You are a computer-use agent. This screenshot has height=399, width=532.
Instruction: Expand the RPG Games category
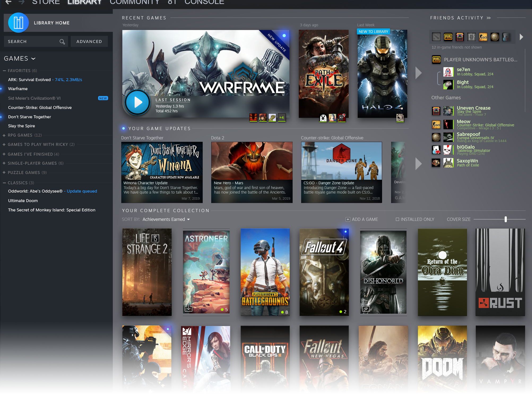click(4, 135)
